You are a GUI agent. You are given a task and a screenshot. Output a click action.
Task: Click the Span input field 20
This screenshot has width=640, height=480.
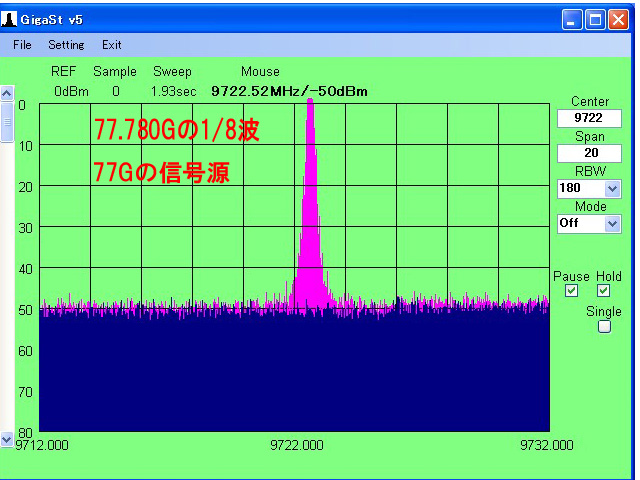pyautogui.click(x=589, y=153)
